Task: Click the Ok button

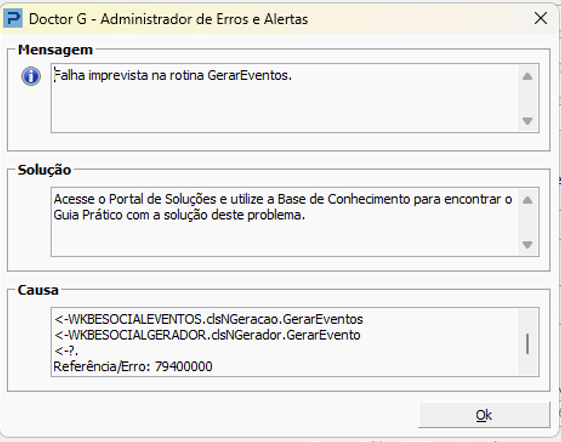Action: coord(484,415)
